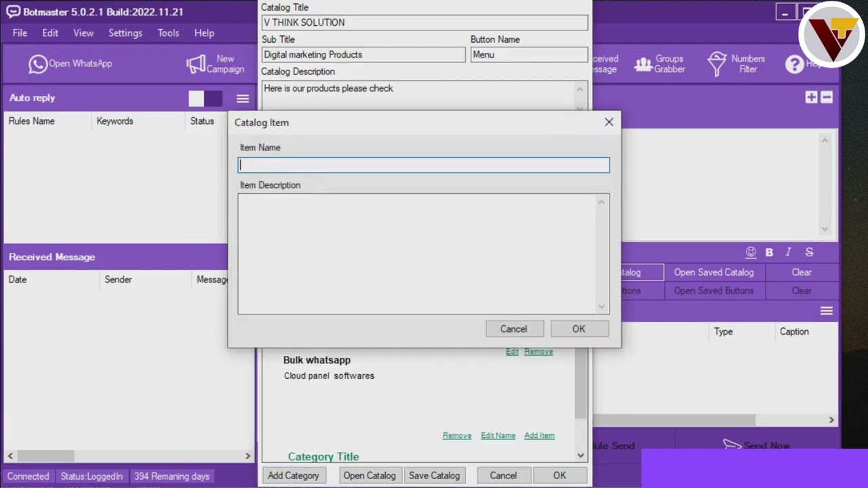868x488 pixels.
Task: Click the Auto reply hamburger menu icon
Action: pyautogui.click(x=243, y=98)
